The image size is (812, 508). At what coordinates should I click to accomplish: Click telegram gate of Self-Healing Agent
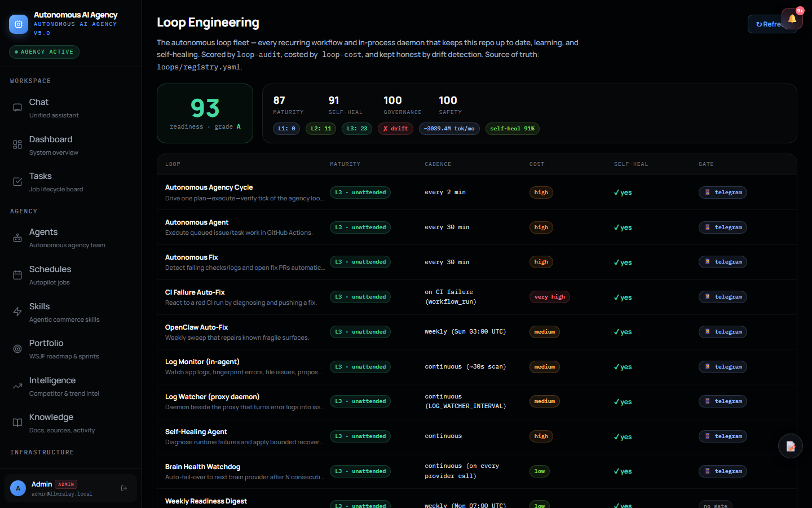[723, 436]
